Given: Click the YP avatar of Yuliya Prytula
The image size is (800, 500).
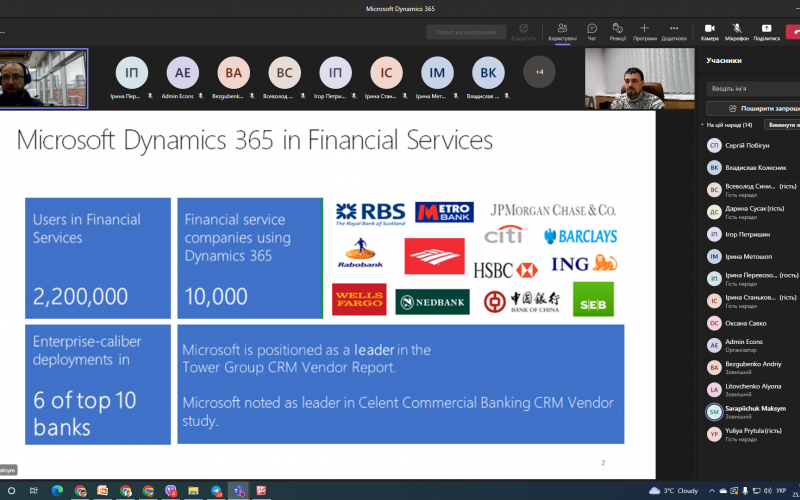Looking at the screenshot, I should pos(714,434).
